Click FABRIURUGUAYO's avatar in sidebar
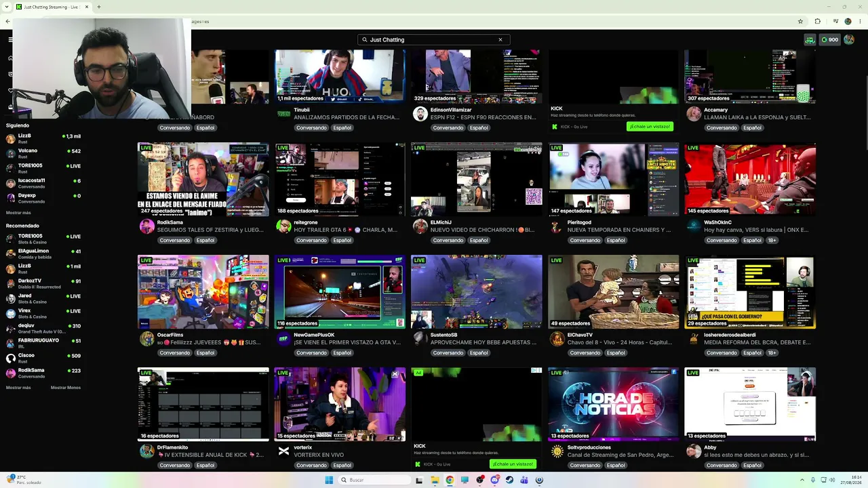 (11, 344)
